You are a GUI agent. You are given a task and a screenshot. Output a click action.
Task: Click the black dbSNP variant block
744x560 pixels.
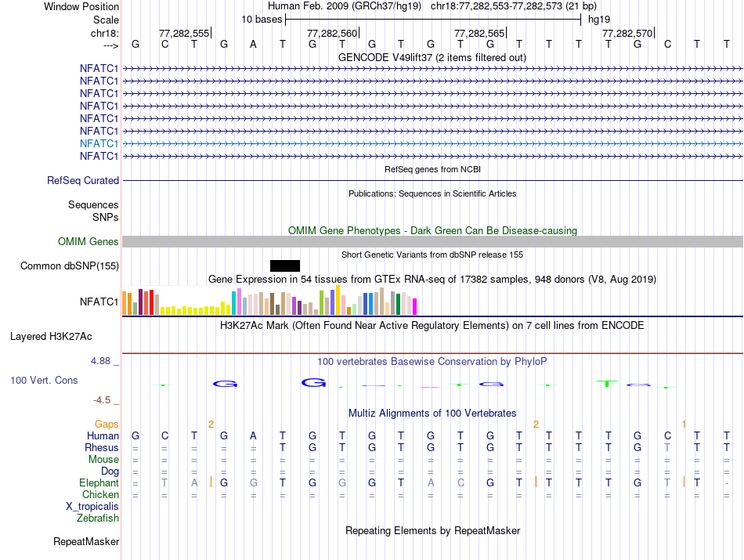coord(285,266)
